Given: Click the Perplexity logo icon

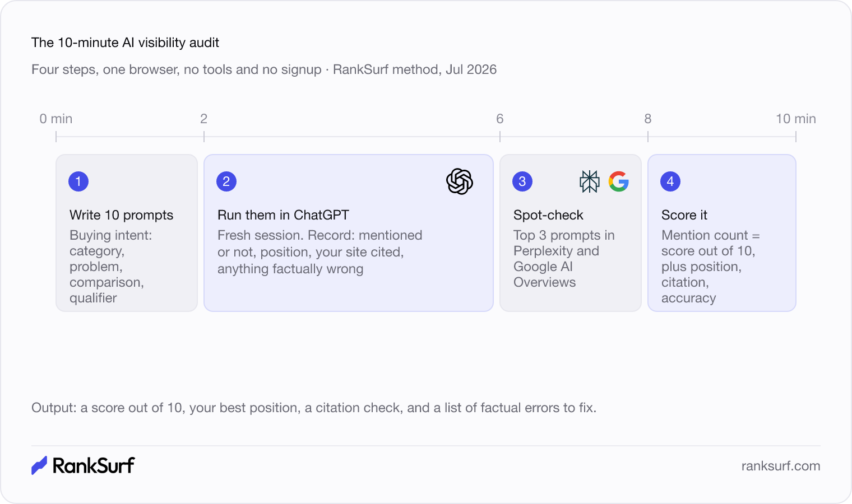Looking at the screenshot, I should click(x=590, y=181).
